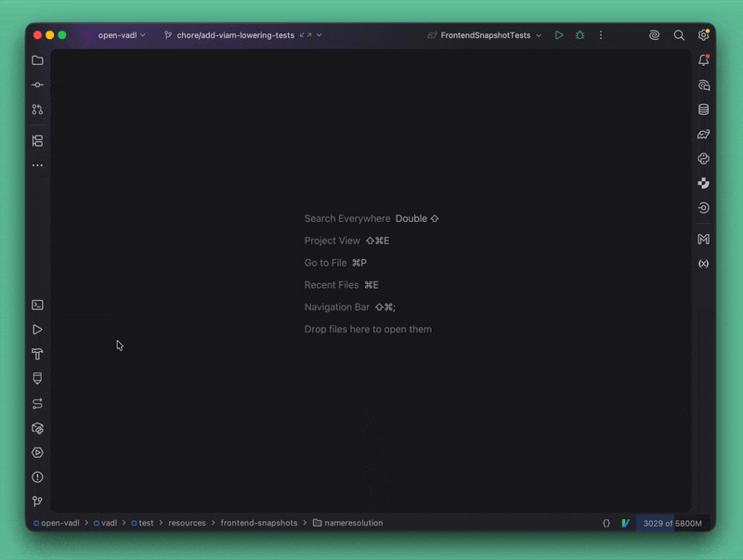This screenshot has height=560, width=743.
Task: Open the Pull Requests tool window
Action: click(37, 110)
